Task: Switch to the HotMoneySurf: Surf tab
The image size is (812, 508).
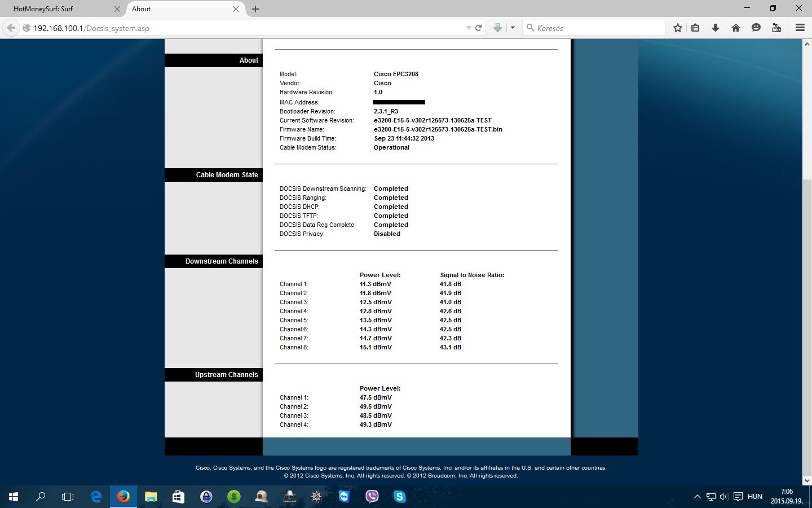Action: coord(62,9)
